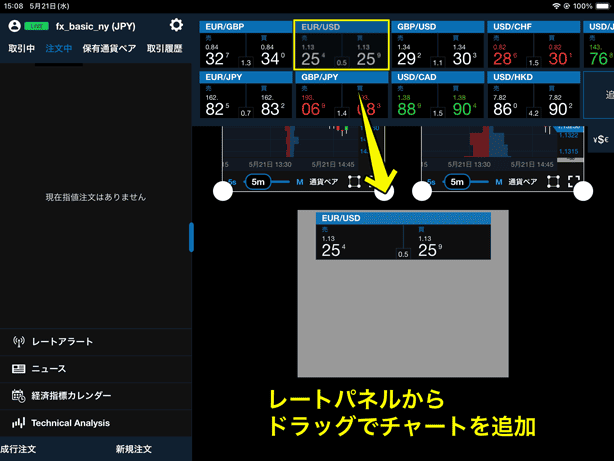
Task: Tap the bottom-left handle of right chart
Action: point(422,191)
